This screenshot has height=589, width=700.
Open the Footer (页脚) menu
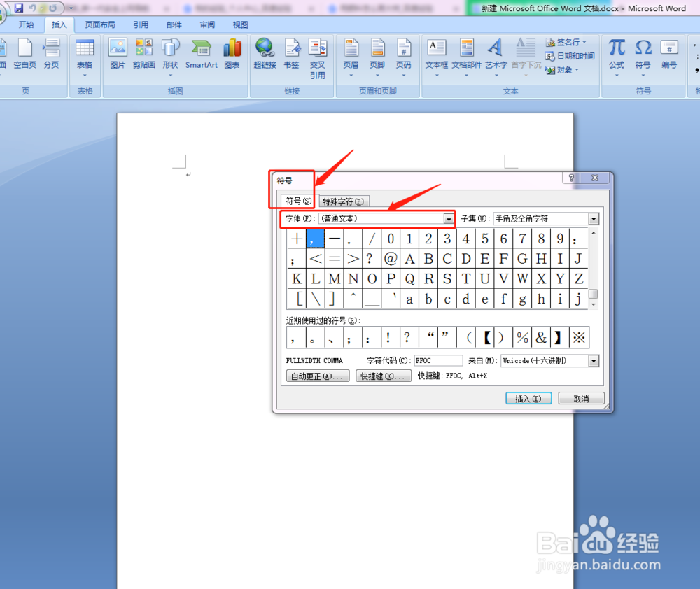[377, 57]
